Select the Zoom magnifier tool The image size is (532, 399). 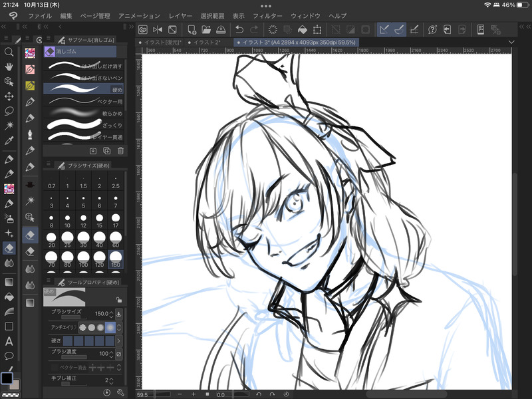coord(9,52)
